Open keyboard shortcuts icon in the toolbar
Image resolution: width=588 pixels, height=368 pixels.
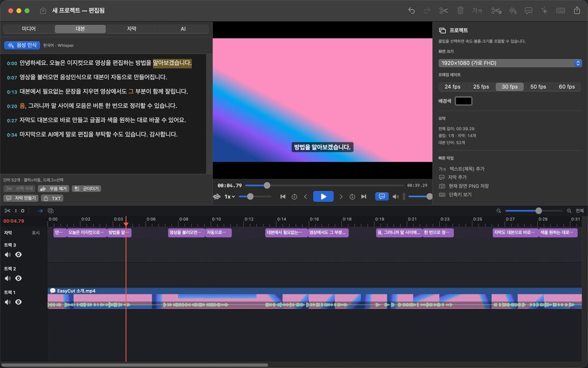tap(562, 10)
